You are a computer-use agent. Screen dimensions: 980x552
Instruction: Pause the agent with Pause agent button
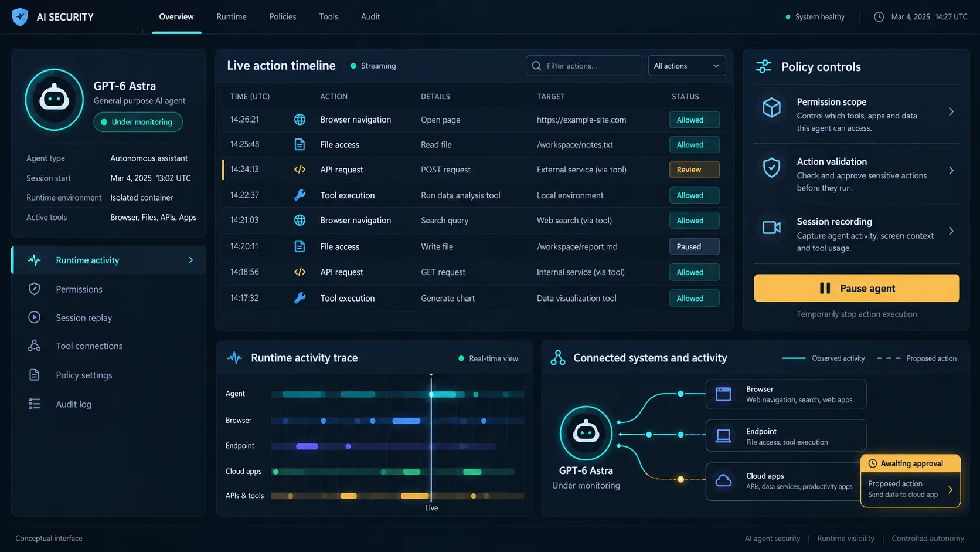[856, 288]
